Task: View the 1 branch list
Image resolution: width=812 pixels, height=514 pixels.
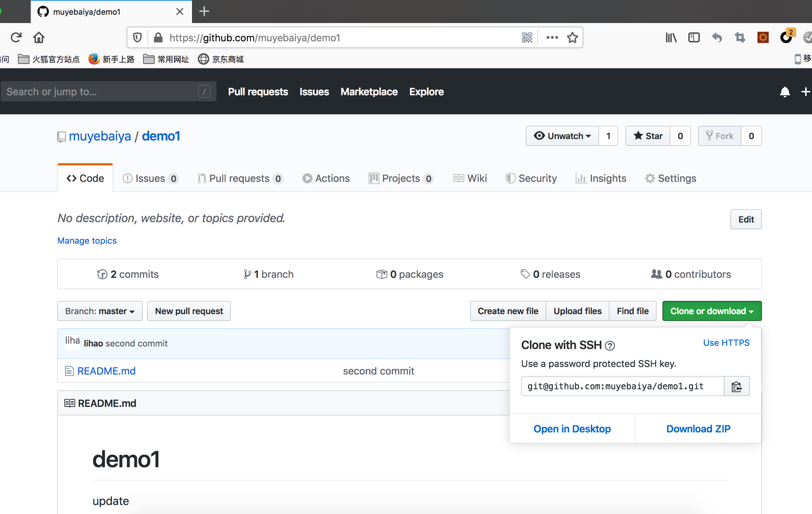Action: tap(268, 274)
